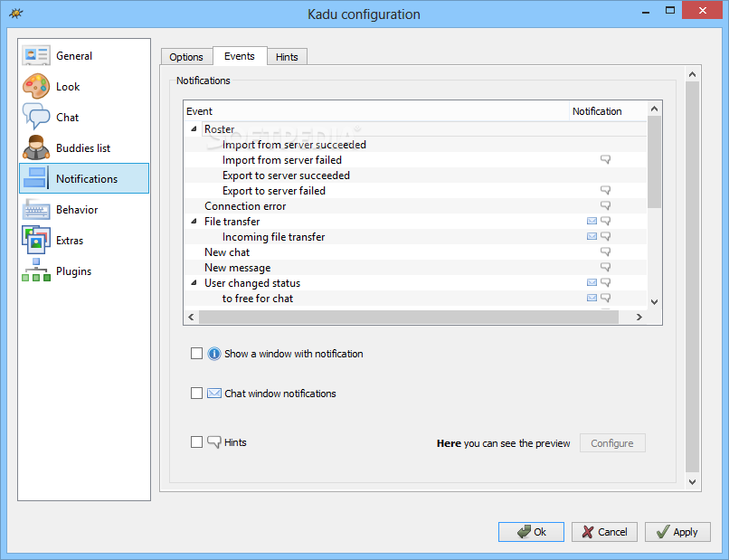Click envelope icon on File transfer row
The height and width of the screenshot is (560, 729).
tap(592, 221)
